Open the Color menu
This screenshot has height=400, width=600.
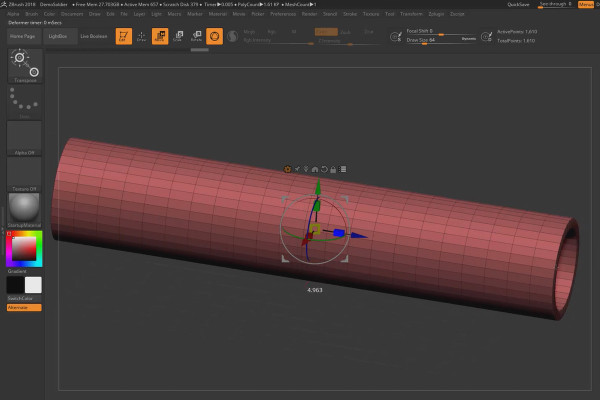pos(49,14)
